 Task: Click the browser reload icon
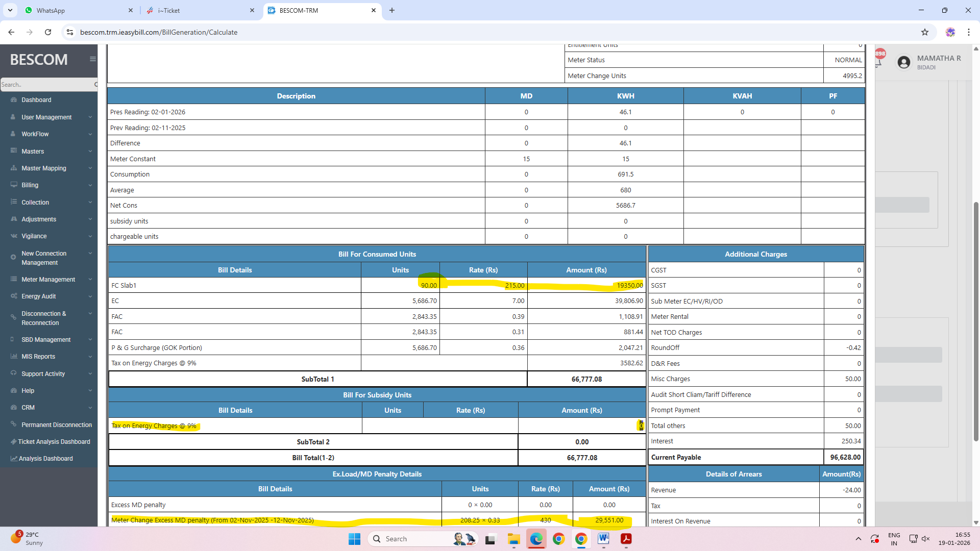tap(48, 32)
